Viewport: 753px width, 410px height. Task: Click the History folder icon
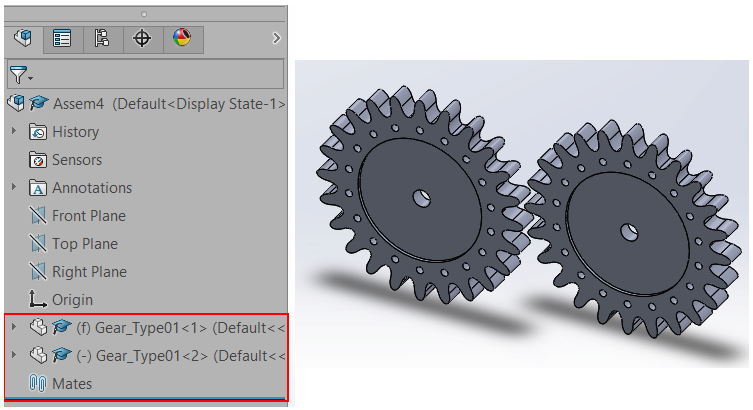pos(37,132)
